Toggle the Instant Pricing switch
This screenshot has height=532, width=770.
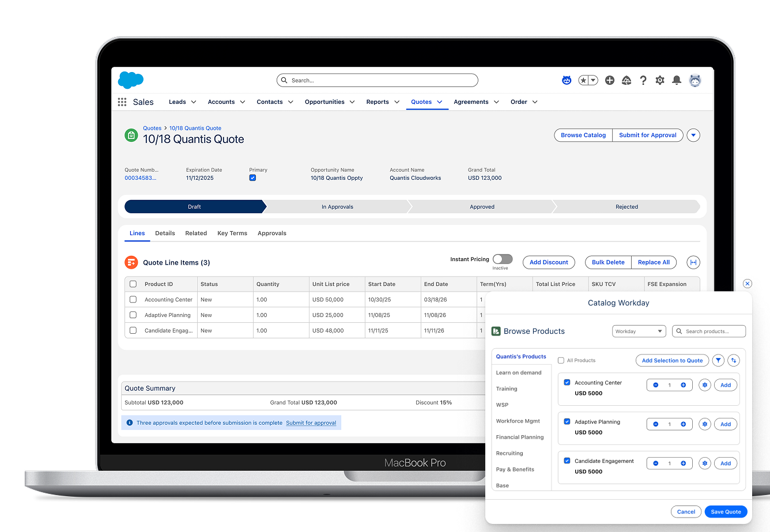tap(503, 259)
